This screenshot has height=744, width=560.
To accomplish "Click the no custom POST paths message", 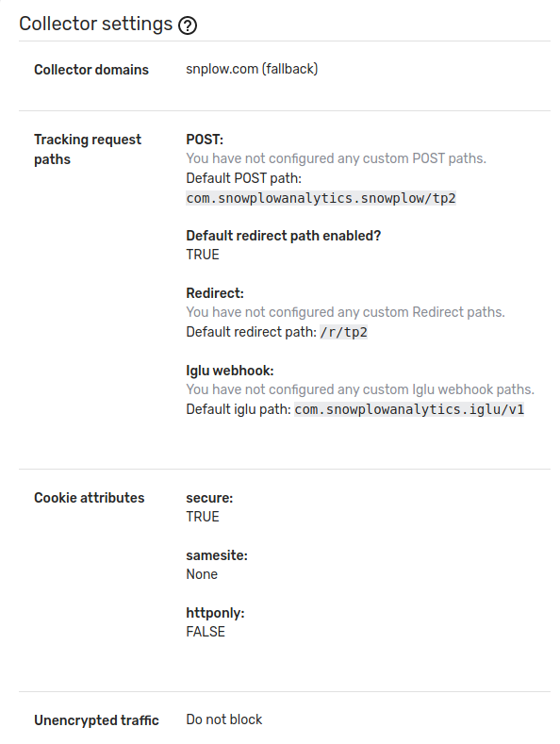I will (336, 158).
